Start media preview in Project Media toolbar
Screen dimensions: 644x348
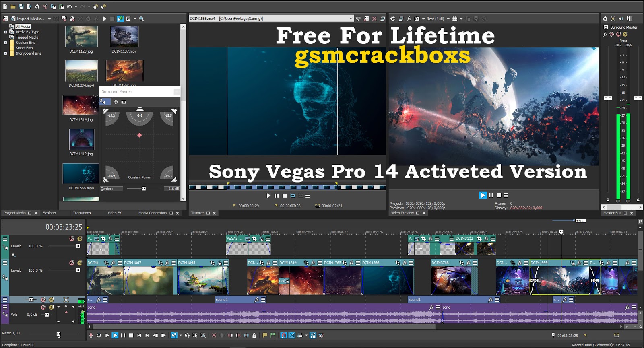tap(105, 19)
